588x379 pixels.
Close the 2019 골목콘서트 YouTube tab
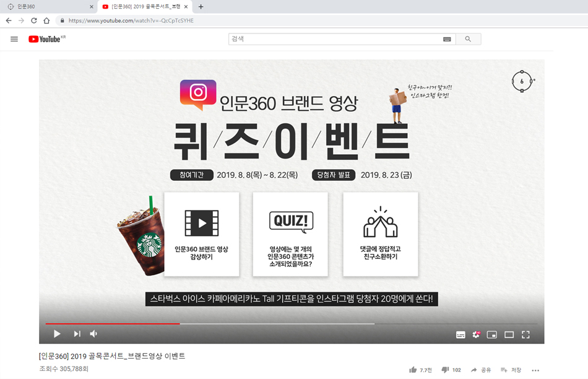point(186,7)
